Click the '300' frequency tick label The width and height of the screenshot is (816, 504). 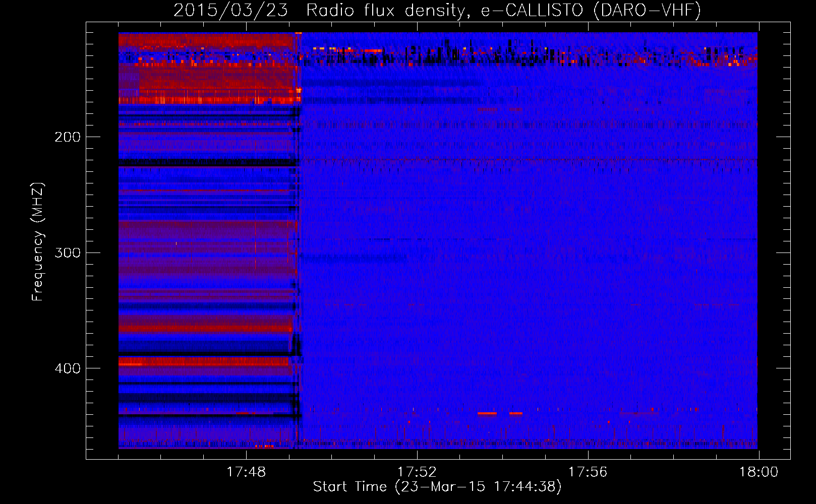pyautogui.click(x=68, y=253)
